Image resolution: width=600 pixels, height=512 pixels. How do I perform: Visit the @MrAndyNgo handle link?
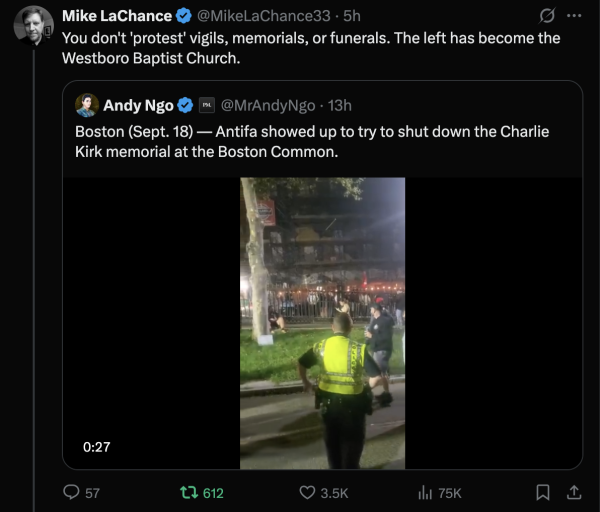click(266, 105)
